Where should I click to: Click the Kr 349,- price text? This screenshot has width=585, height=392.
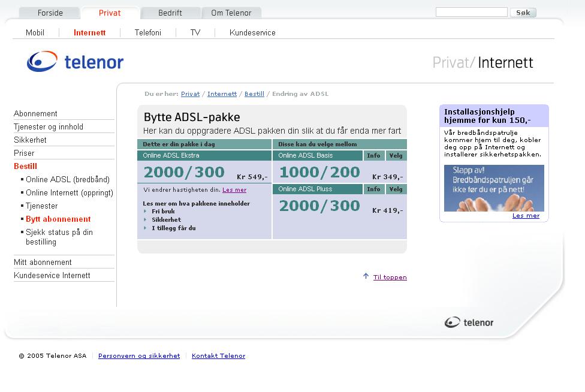388,177
